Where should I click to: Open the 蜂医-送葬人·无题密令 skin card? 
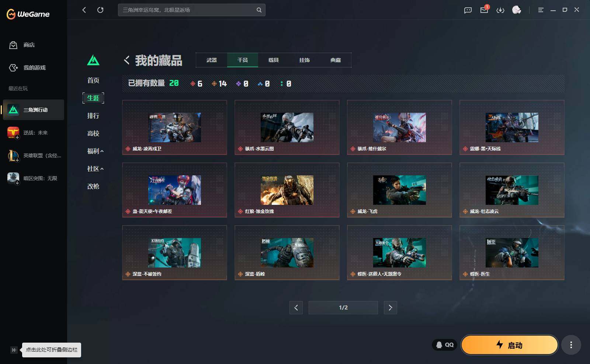click(399, 253)
